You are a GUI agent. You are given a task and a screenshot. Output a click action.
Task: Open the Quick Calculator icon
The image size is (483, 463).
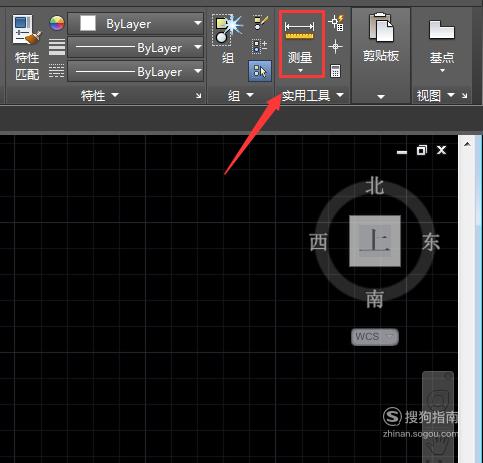[x=335, y=71]
